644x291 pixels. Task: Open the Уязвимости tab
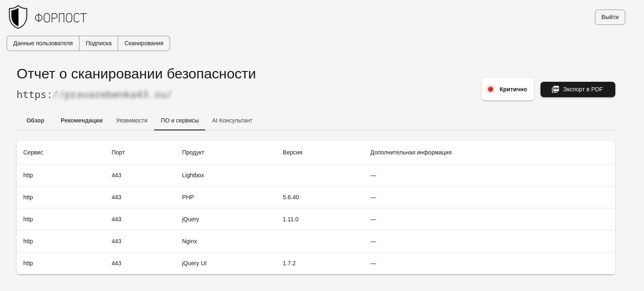point(132,120)
